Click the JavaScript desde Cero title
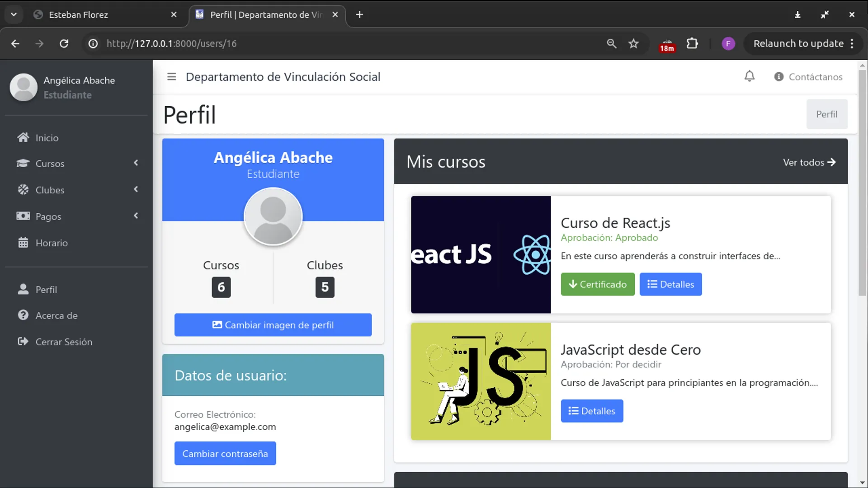The height and width of the screenshot is (488, 868). pyautogui.click(x=631, y=350)
